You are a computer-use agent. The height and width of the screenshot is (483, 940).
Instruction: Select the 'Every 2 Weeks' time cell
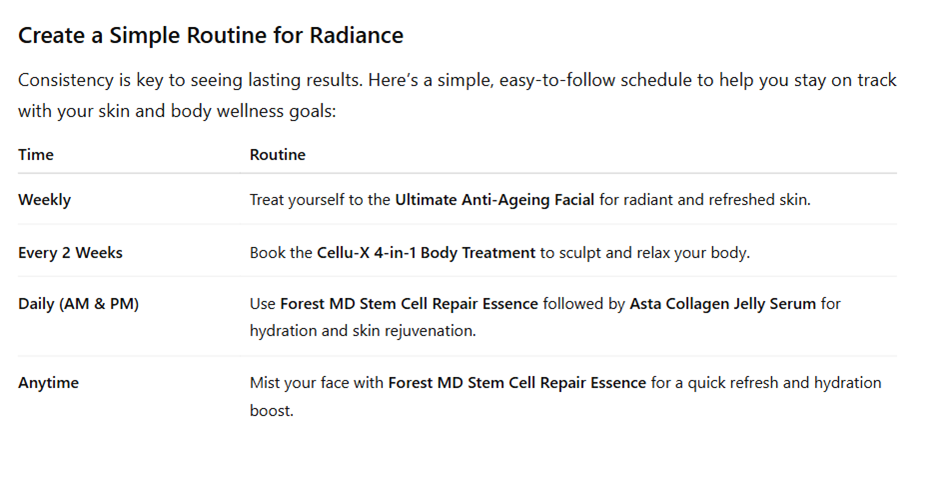tap(70, 253)
